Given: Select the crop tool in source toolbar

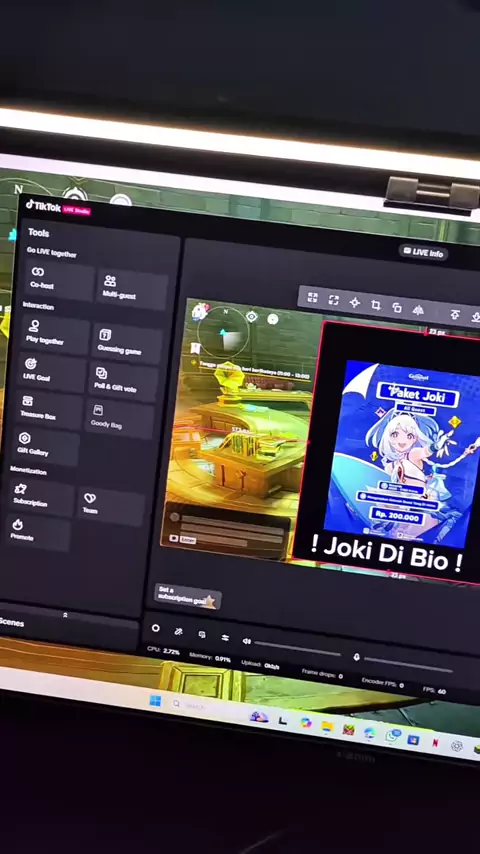Looking at the screenshot, I should click(x=375, y=305).
